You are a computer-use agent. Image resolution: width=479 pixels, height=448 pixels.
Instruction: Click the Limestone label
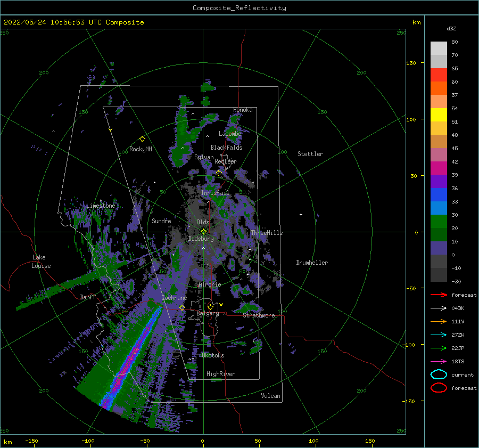[x=101, y=206]
